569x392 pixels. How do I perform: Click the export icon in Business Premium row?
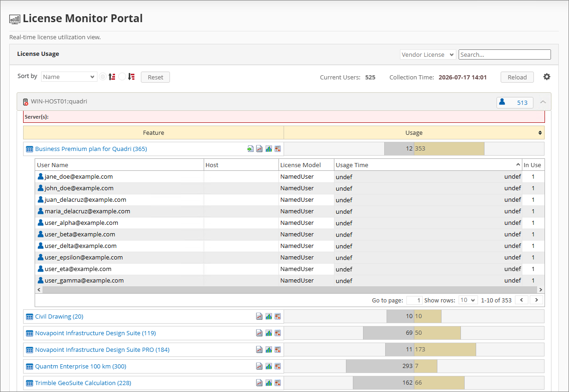250,149
